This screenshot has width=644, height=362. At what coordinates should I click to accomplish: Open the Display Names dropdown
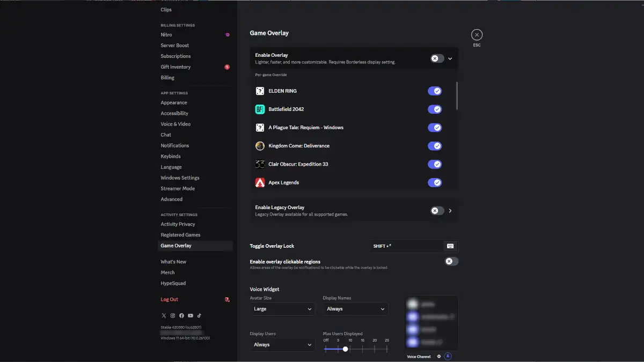[x=355, y=309]
